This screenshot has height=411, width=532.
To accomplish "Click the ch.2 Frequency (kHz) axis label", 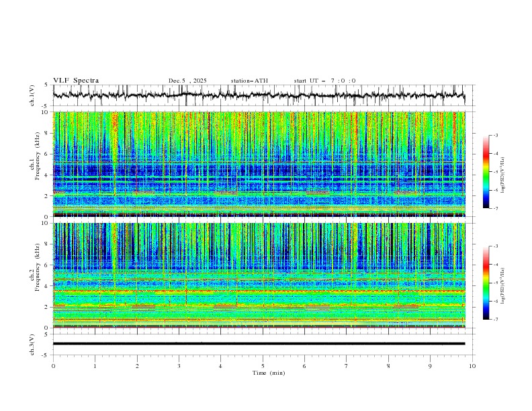I will click(x=35, y=267).
